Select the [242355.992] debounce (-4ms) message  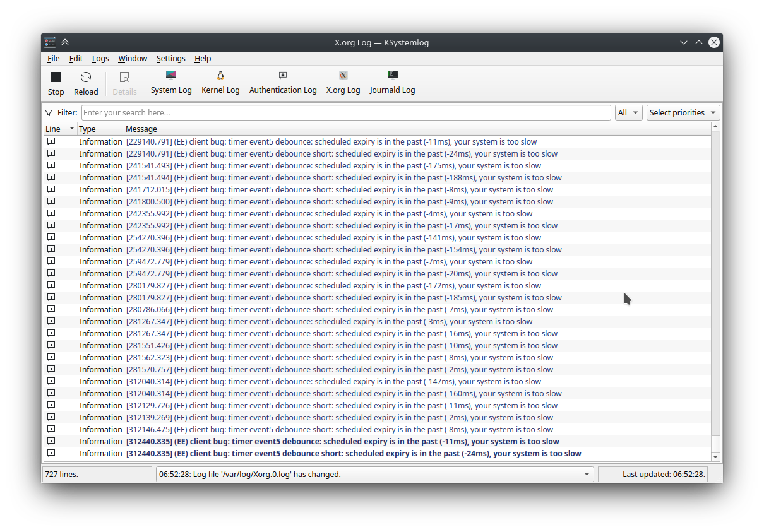coord(330,213)
